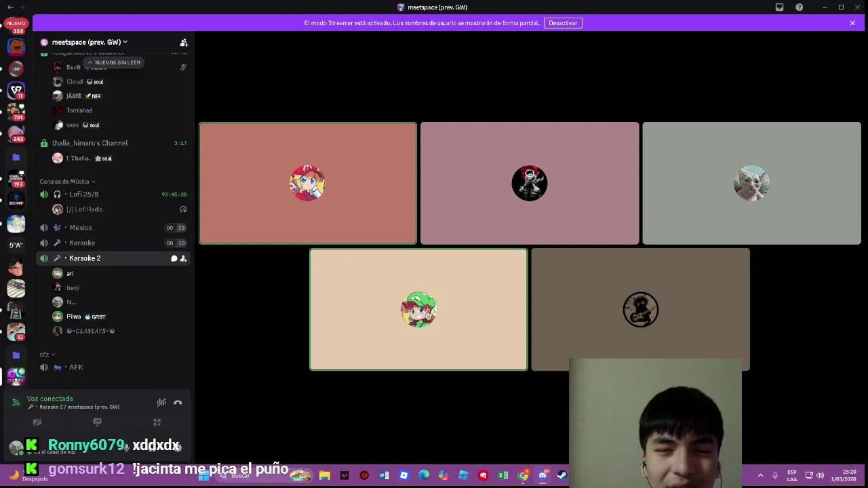
Task: Jump to new unread via NUEVOS SIN LEER
Action: point(113,62)
